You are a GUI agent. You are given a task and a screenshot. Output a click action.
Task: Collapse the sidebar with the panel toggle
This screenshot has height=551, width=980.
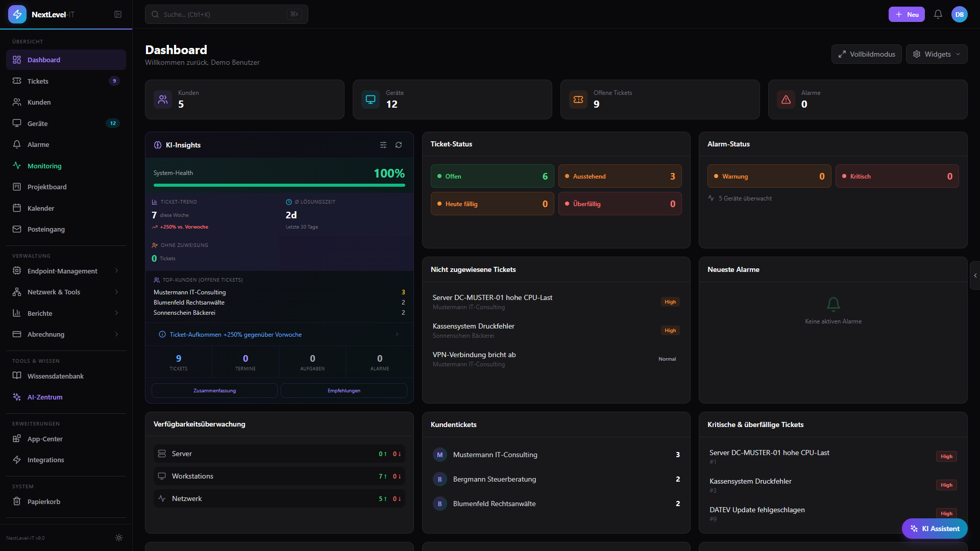click(118, 14)
